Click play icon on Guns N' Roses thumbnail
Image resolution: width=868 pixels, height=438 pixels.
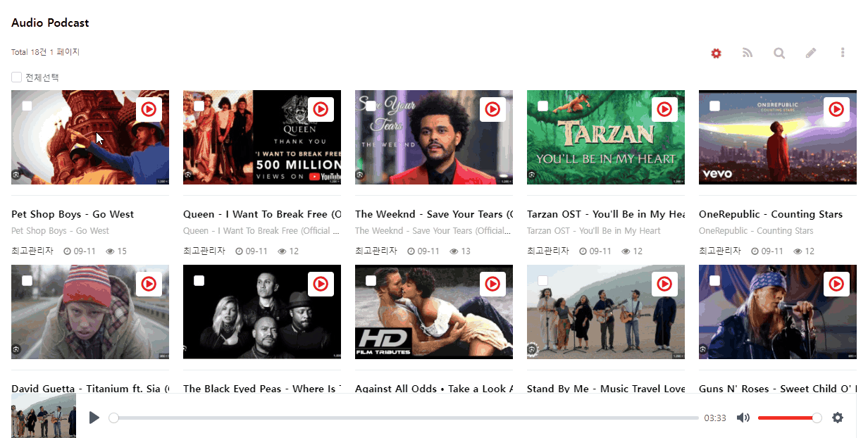836,284
